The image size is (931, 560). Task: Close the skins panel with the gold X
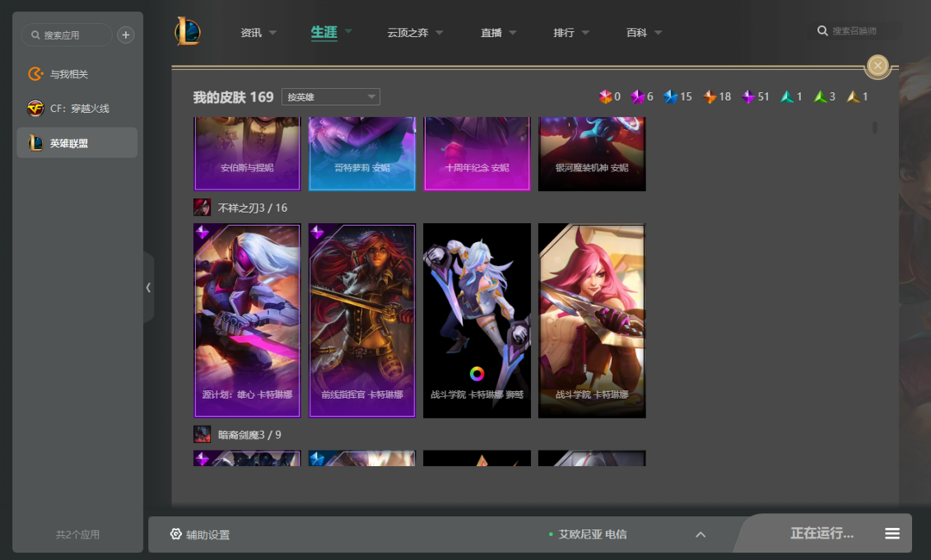878,65
